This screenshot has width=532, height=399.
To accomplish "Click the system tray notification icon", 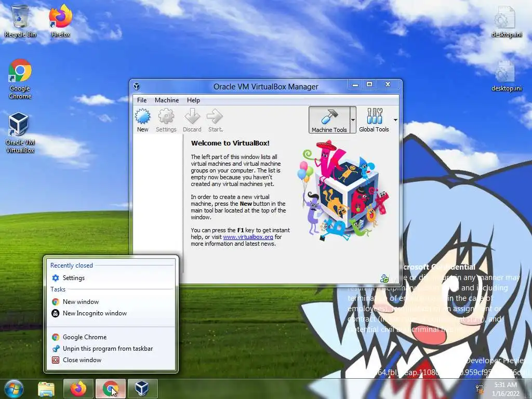I will pyautogui.click(x=480, y=389).
